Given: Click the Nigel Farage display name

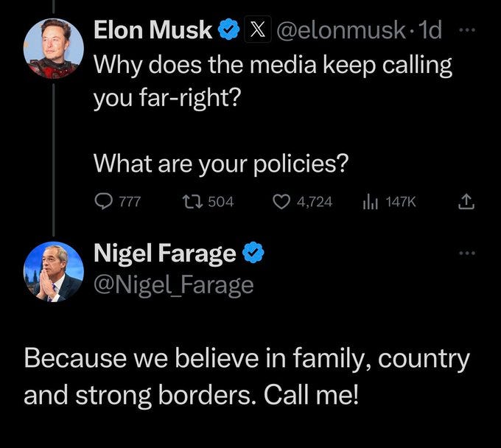Looking at the screenshot, I should pos(165,254).
